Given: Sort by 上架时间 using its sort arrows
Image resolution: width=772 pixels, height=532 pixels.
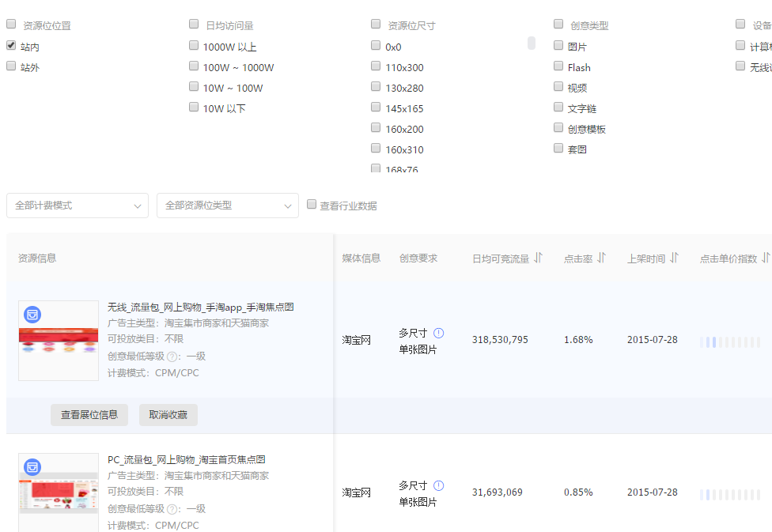Looking at the screenshot, I should [674, 258].
